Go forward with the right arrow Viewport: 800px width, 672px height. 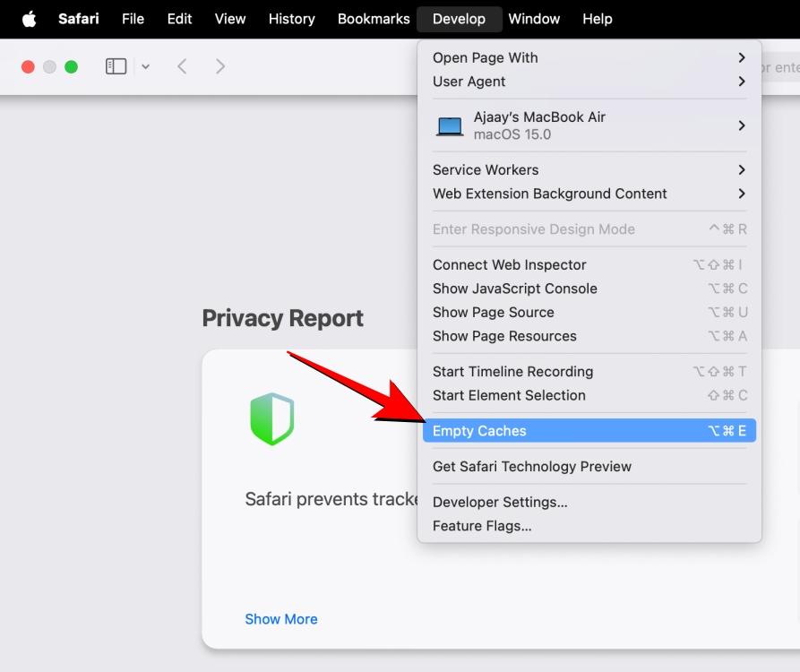219,66
